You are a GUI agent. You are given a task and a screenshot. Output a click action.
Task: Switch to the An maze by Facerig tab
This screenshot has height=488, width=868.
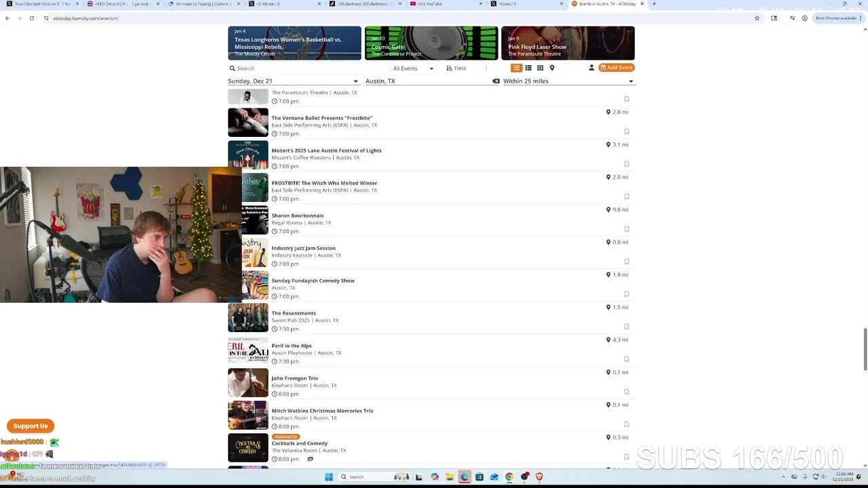click(203, 4)
